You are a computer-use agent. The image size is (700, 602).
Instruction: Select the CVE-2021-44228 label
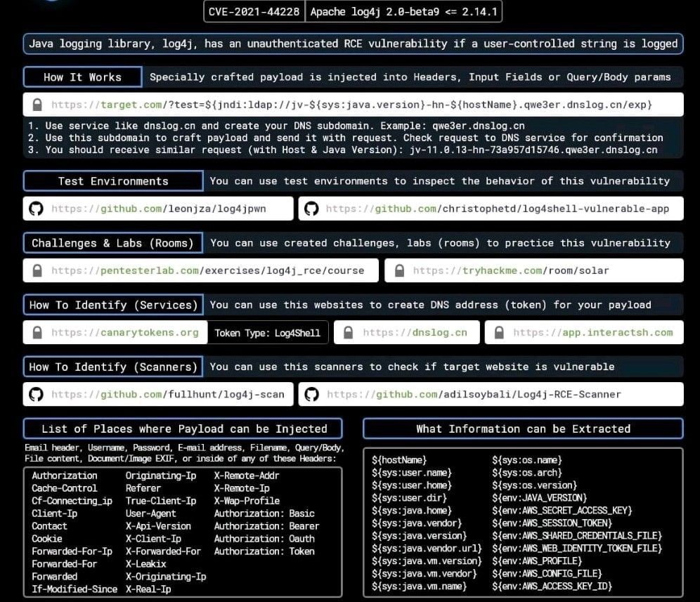pos(254,12)
